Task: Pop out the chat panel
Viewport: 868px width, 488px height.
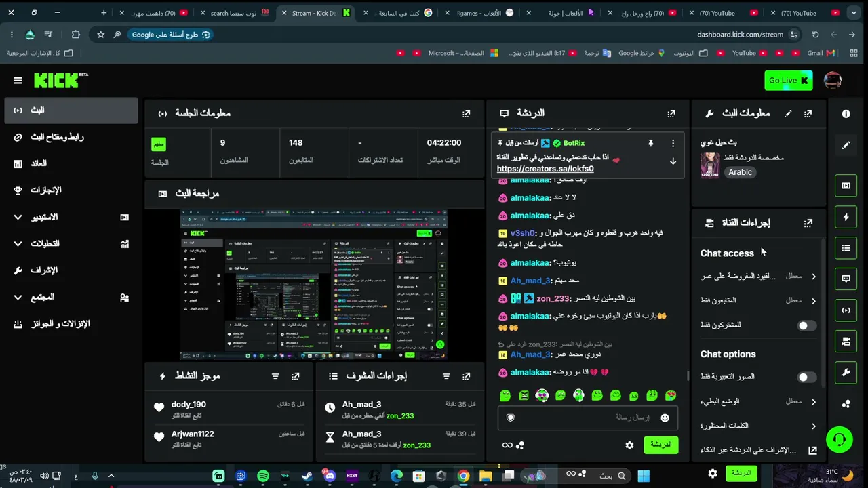Action: (x=671, y=113)
